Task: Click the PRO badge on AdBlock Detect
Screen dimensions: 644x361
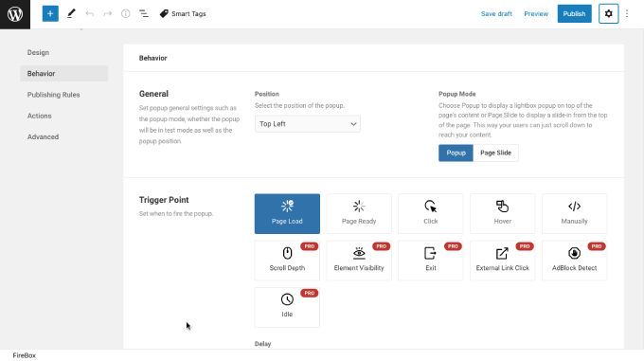Action: (597, 246)
